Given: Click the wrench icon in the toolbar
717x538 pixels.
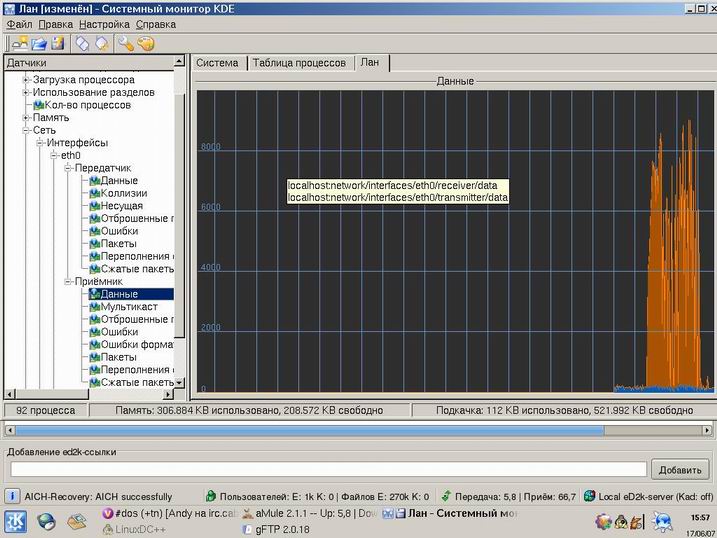Looking at the screenshot, I should [x=126, y=43].
